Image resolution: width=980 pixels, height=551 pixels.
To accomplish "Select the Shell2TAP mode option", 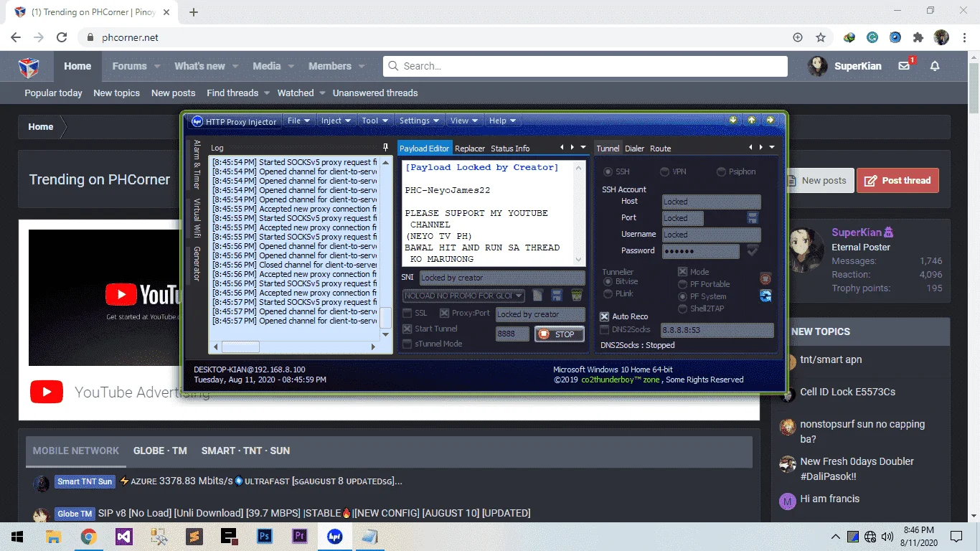I will [683, 309].
